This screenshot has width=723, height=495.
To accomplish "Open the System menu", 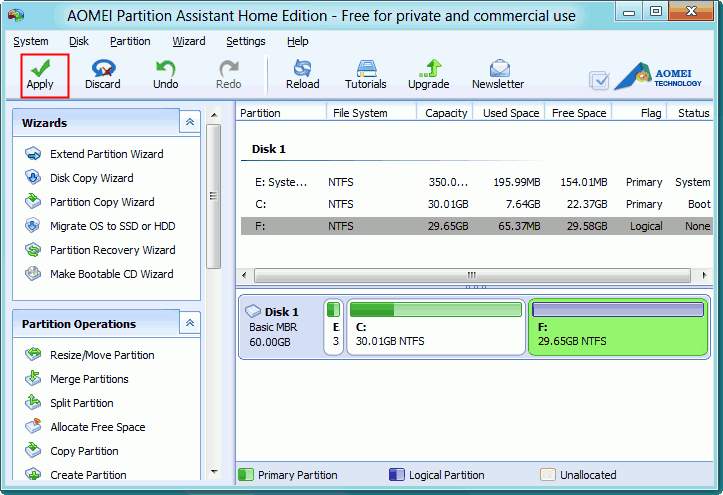I will click(x=30, y=41).
